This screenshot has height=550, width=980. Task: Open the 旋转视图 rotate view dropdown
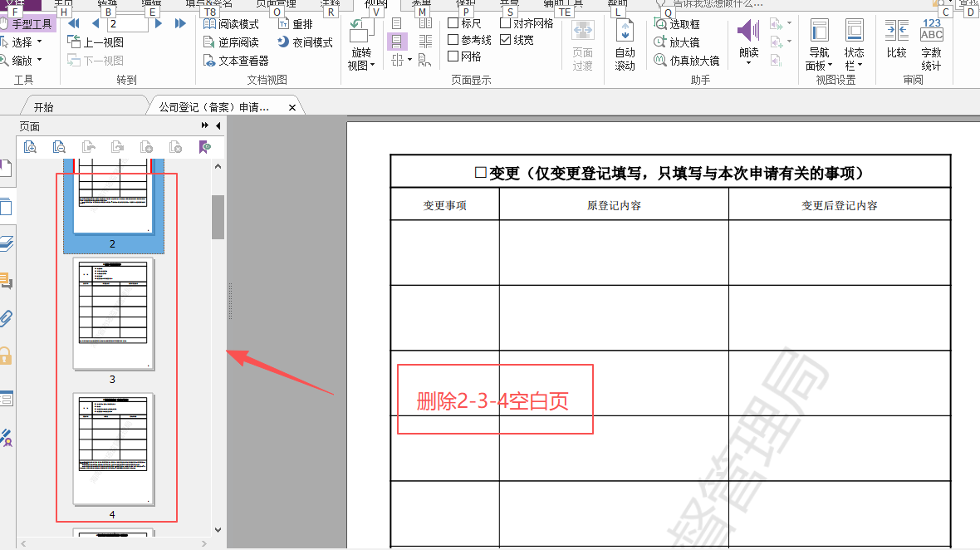[361, 45]
